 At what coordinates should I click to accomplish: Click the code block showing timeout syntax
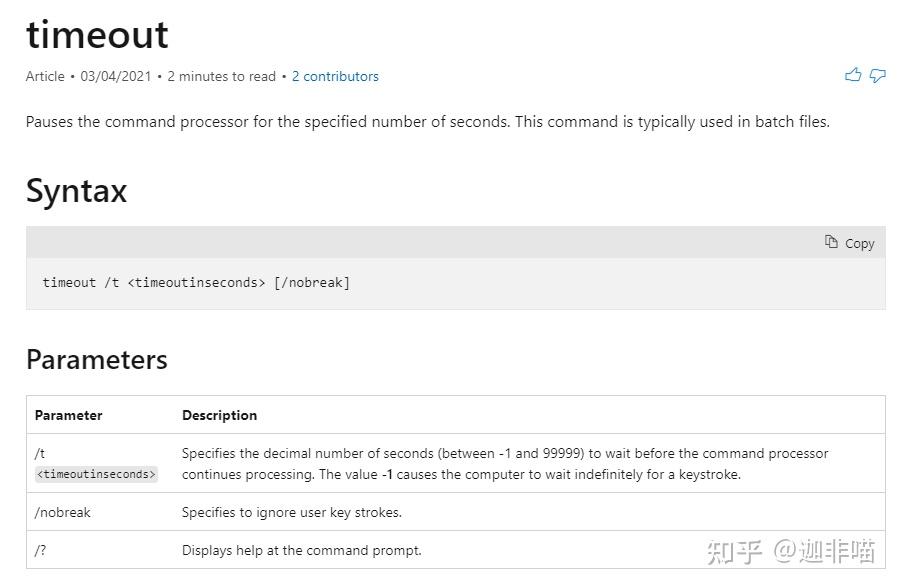pos(196,282)
